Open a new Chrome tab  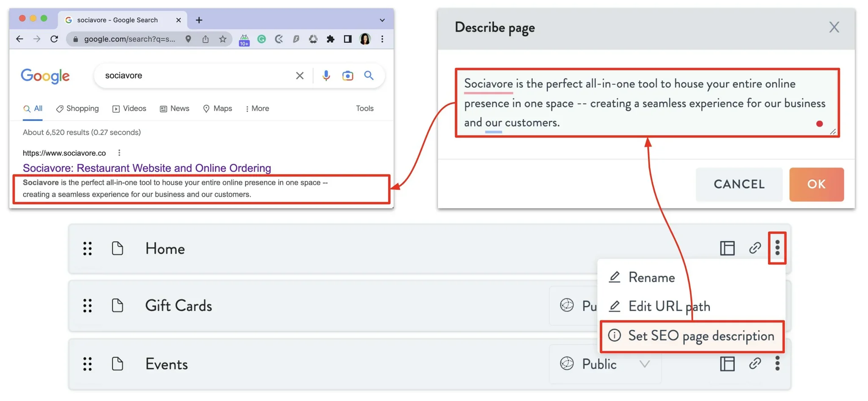[x=199, y=20]
